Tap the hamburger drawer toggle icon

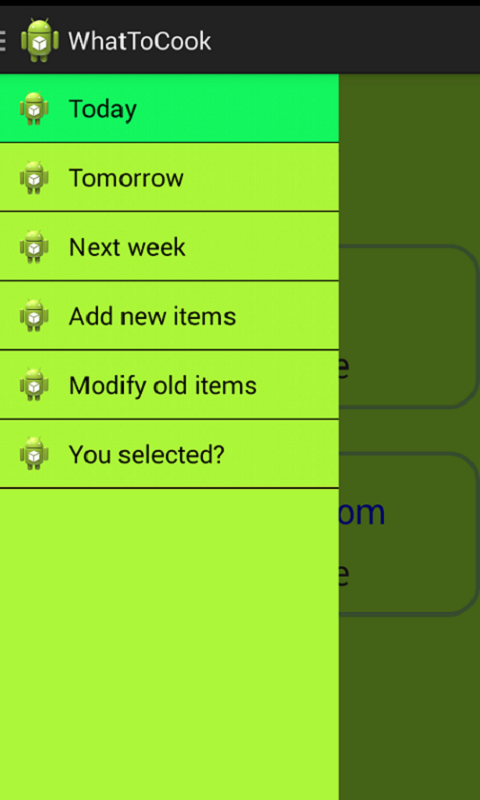point(3,41)
